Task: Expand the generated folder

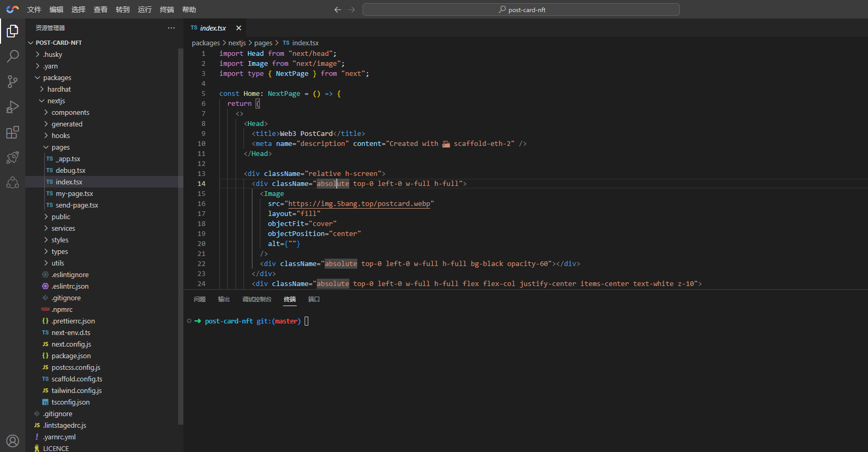Action: (104, 124)
